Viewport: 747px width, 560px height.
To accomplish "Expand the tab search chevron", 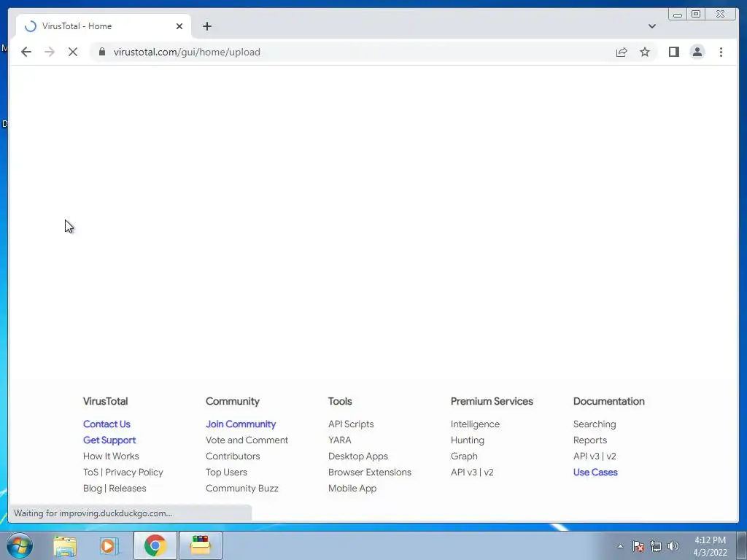I will point(651,26).
